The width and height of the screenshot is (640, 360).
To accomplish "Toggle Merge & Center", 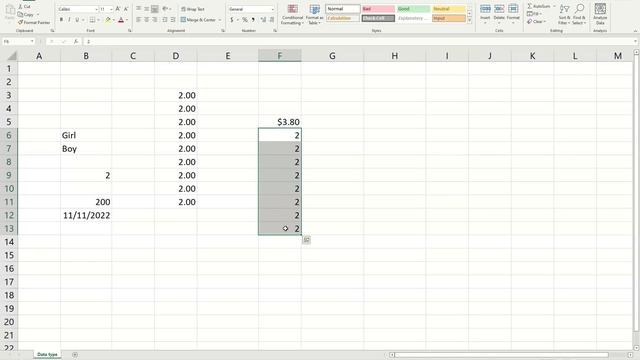I will point(198,20).
